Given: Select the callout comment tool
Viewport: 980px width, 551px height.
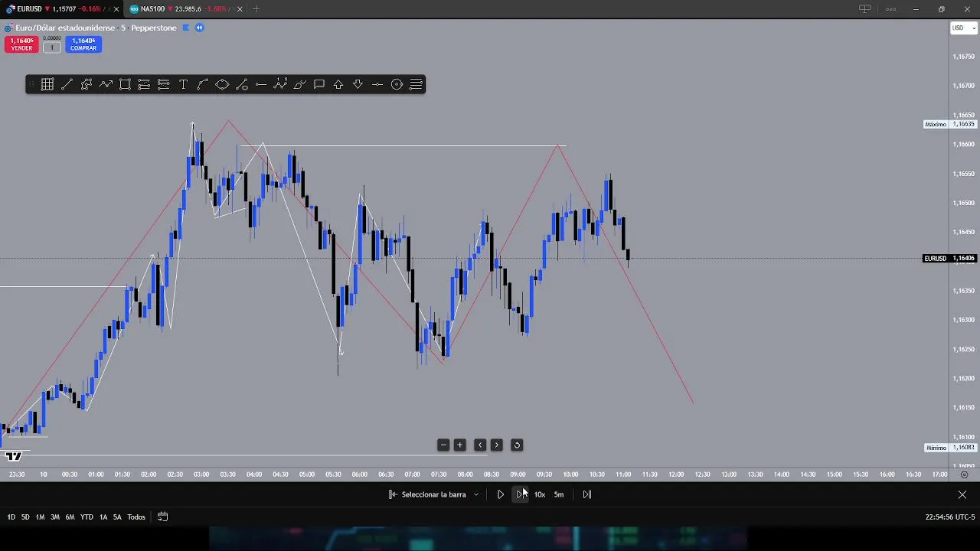Looking at the screenshot, I should (319, 84).
